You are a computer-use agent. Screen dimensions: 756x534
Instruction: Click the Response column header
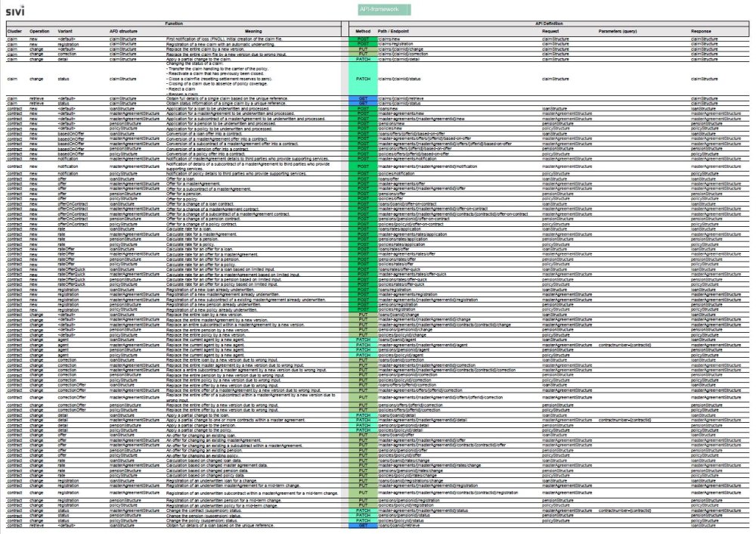pos(701,31)
